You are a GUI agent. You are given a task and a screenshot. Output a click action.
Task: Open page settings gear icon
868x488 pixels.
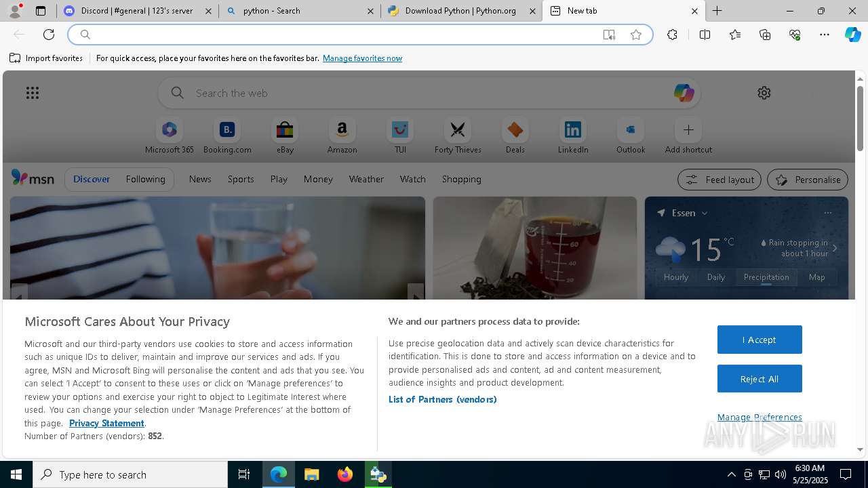pos(764,93)
